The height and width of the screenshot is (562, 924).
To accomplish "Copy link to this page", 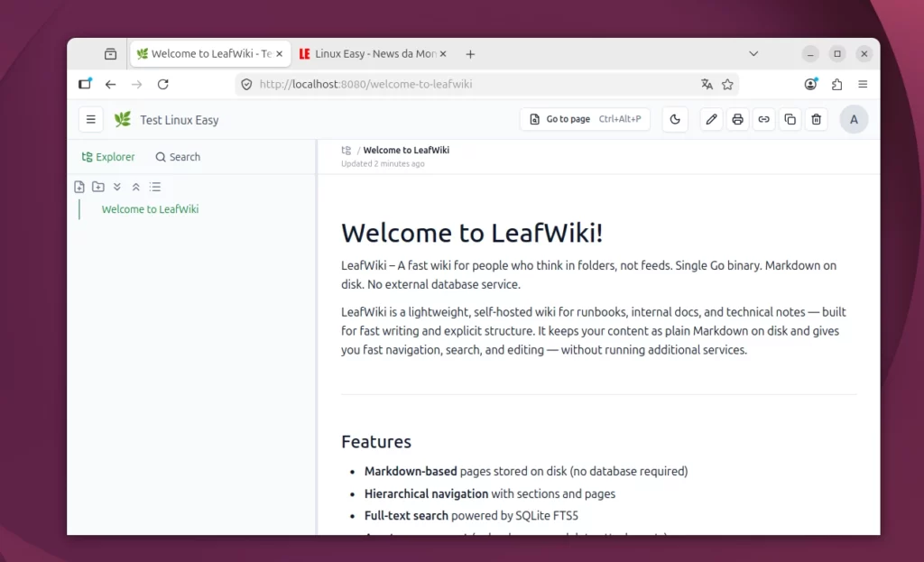I will (x=763, y=120).
